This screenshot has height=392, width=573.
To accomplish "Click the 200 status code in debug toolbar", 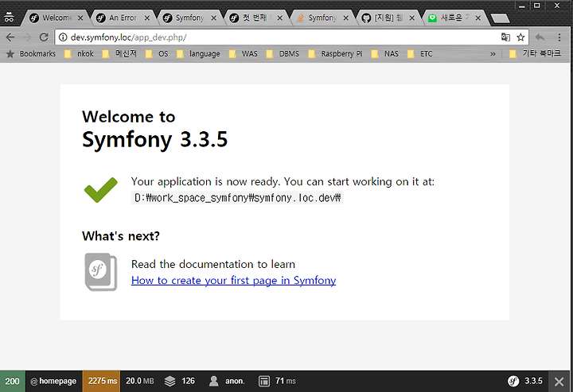I will (13, 381).
